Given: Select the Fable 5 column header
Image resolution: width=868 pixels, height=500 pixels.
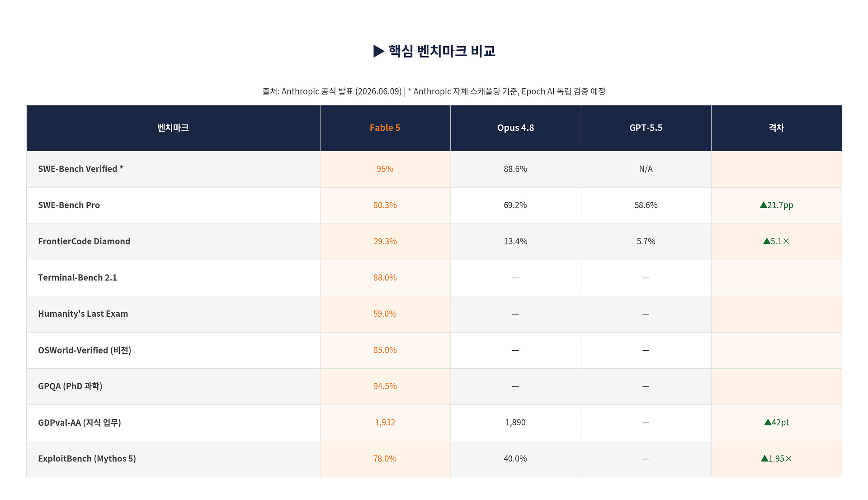Looking at the screenshot, I should [385, 128].
